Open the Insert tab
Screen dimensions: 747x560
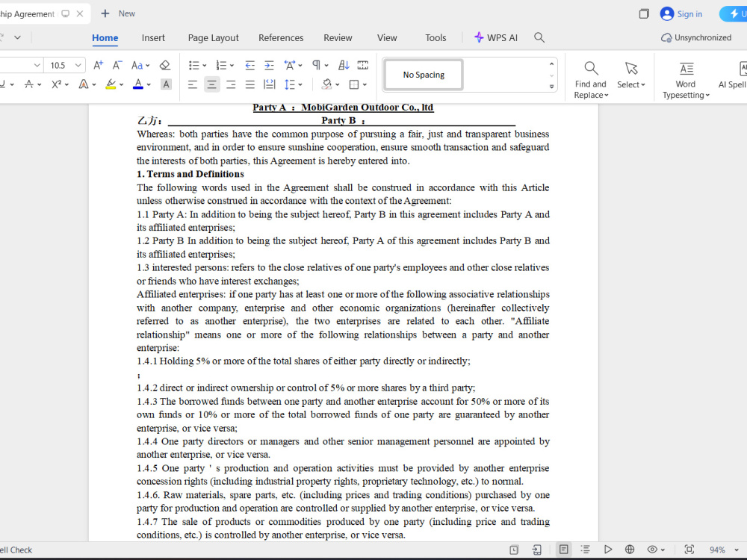[153, 38]
